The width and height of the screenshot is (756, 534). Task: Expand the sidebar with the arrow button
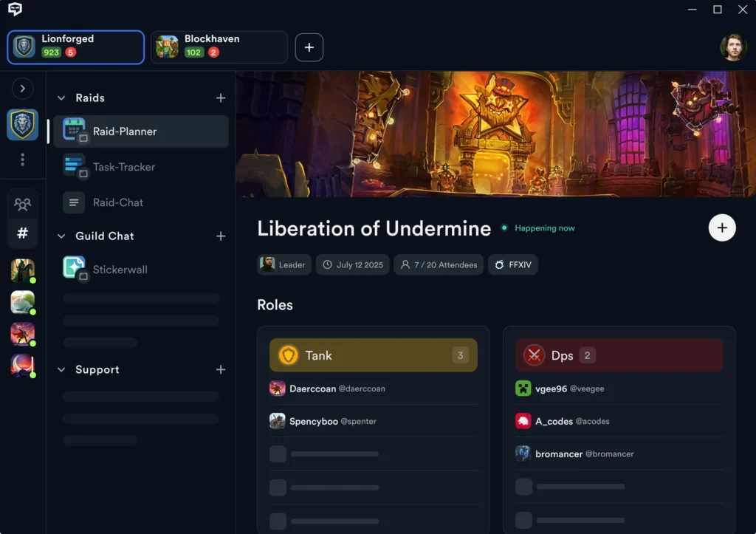[x=23, y=89]
